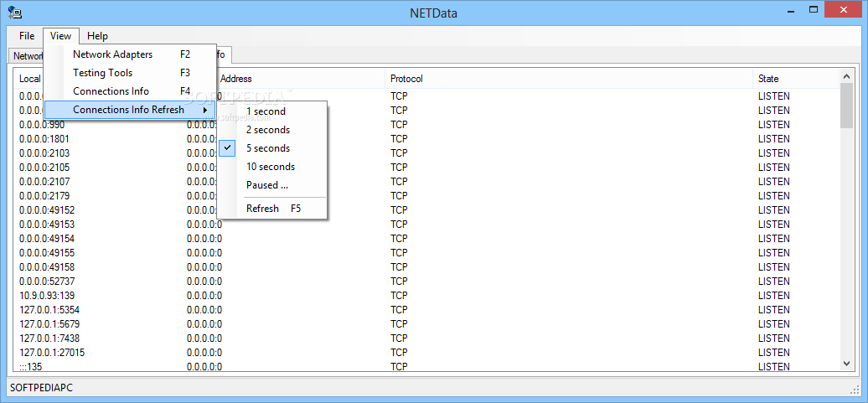Click LISTEN in the :::135 row
Image resolution: width=868 pixels, height=403 pixels.
(x=774, y=366)
